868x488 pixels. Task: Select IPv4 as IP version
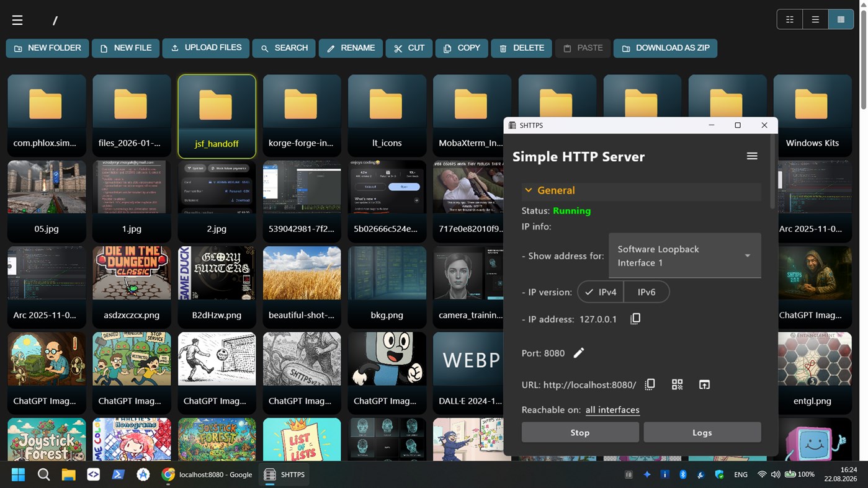(601, 292)
